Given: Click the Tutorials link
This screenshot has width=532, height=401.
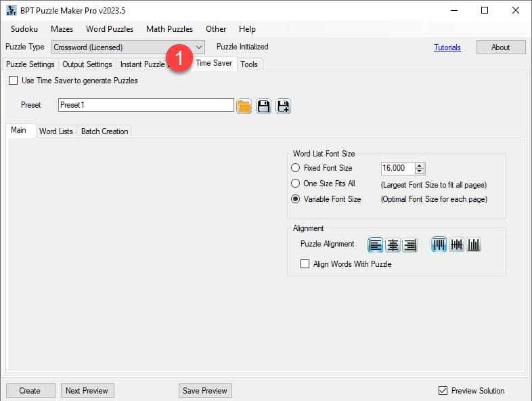Looking at the screenshot, I should [x=447, y=47].
